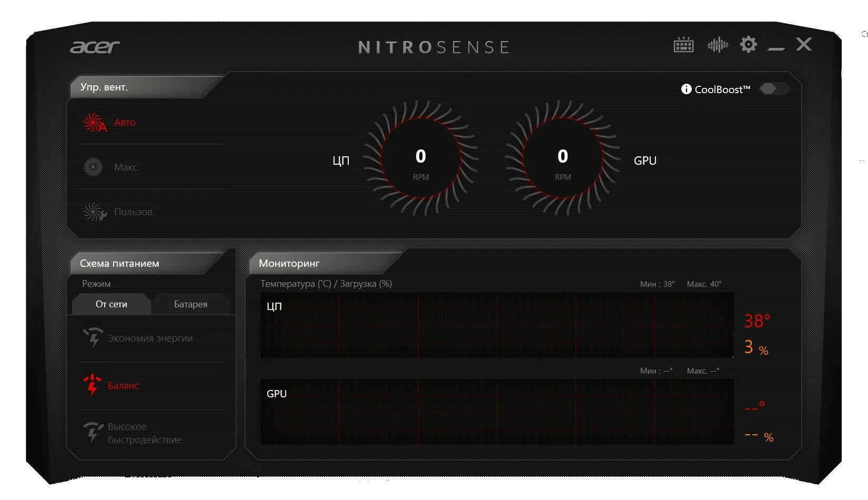The image size is (868, 500).
Task: Click the Температура (°C) / Загрузка (%) label
Action: tap(326, 284)
